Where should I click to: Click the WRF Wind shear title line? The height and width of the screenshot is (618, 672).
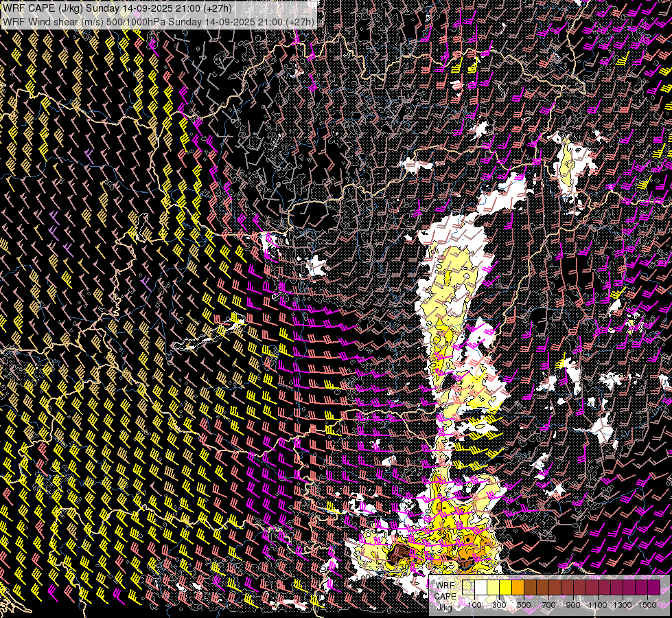tap(158, 21)
